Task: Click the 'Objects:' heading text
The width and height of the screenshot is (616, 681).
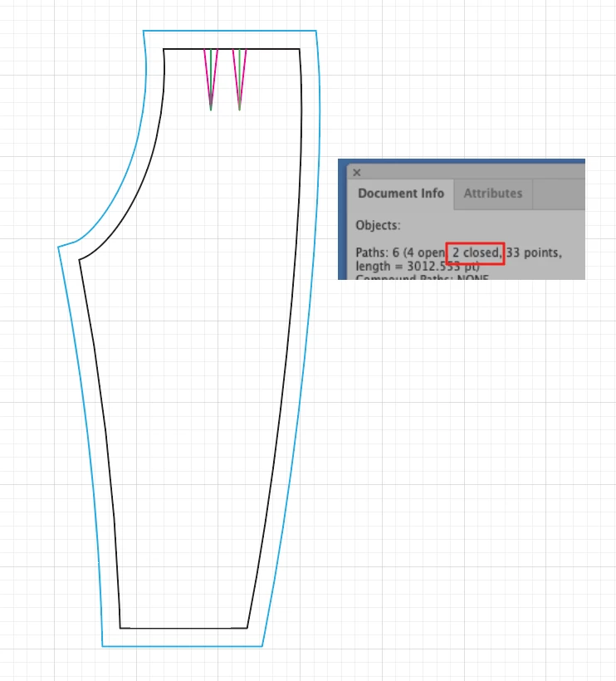Action: (378, 225)
